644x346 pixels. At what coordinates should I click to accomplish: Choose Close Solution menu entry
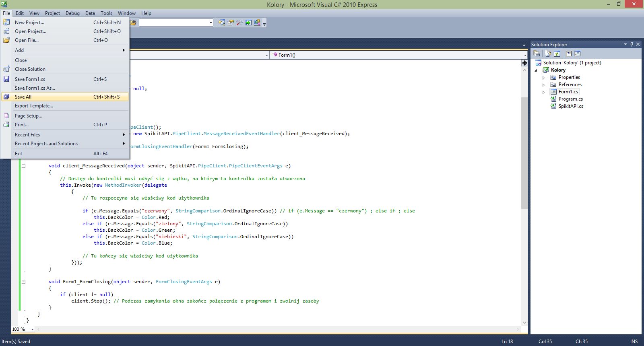(x=65, y=69)
